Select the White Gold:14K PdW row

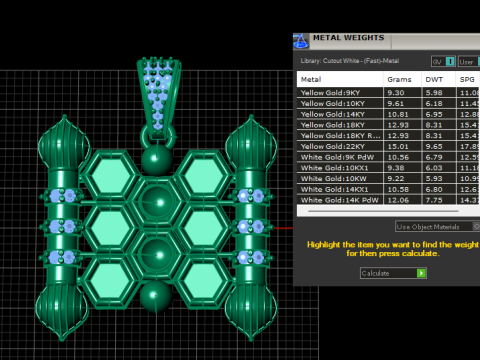pyautogui.click(x=388, y=200)
